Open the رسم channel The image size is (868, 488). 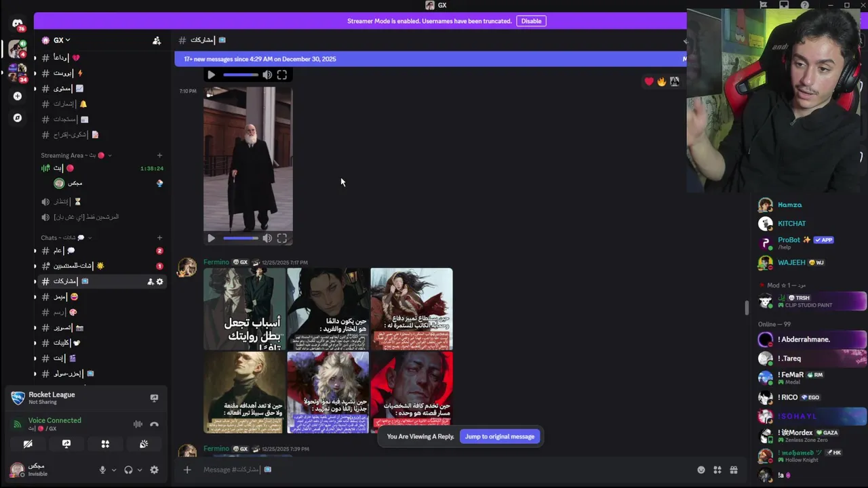tap(101, 312)
